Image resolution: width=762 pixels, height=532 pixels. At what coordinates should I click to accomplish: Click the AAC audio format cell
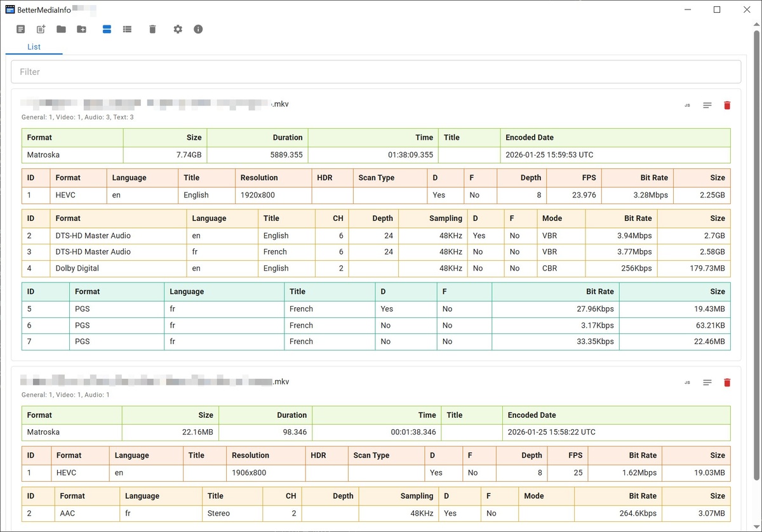click(87, 513)
